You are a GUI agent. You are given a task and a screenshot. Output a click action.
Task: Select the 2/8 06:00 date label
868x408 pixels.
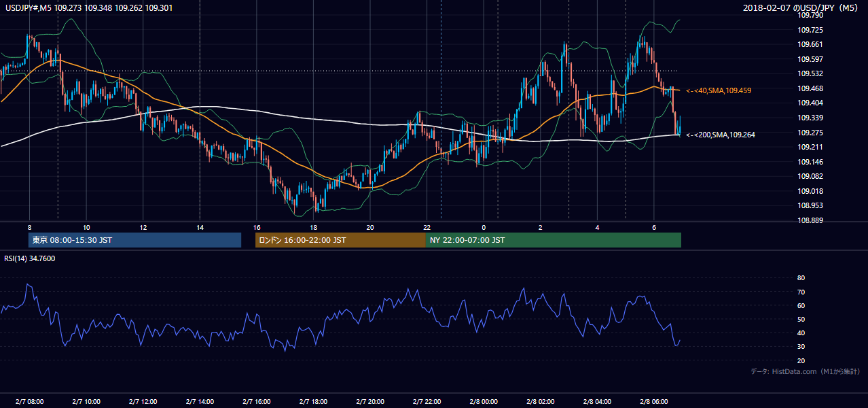(x=654, y=402)
